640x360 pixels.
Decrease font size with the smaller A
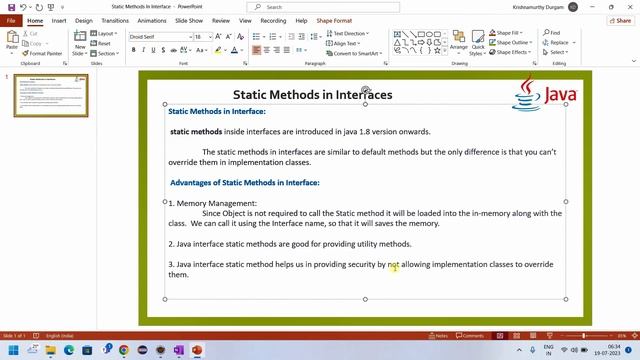229,37
